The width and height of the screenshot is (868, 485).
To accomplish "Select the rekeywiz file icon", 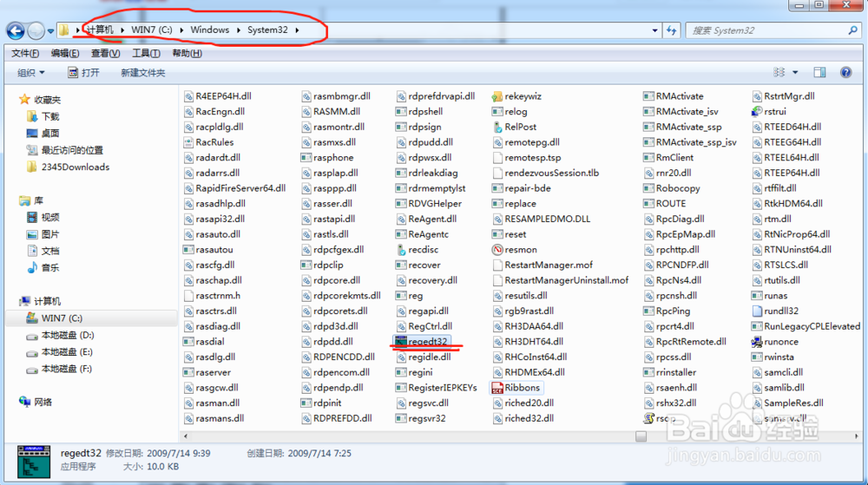I will coord(497,95).
